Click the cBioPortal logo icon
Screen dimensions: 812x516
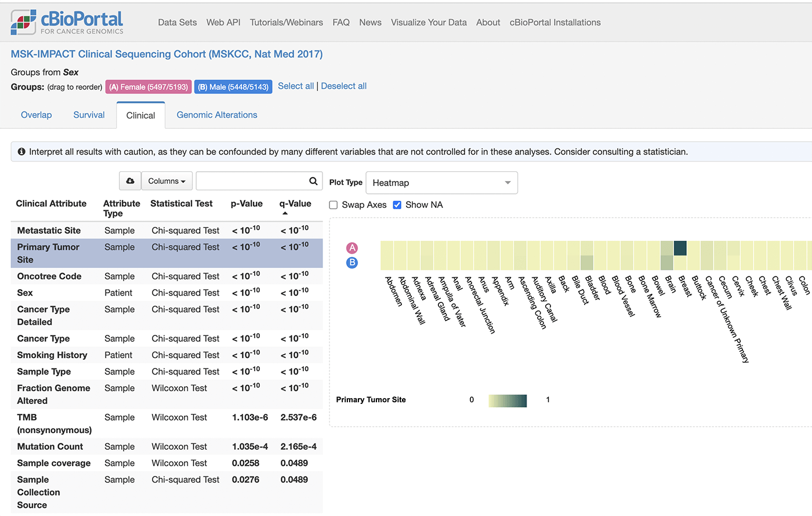(x=23, y=22)
